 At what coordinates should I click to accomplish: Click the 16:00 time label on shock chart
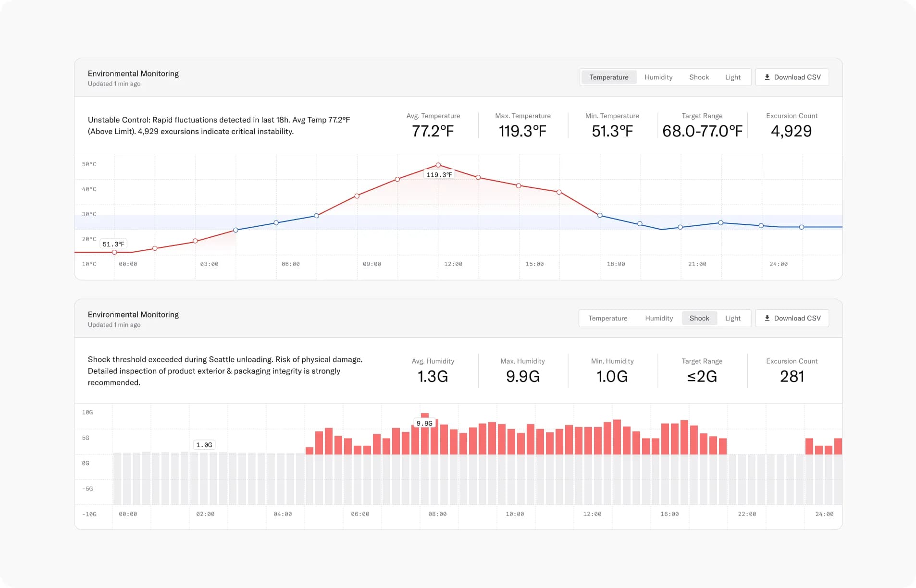click(x=669, y=514)
